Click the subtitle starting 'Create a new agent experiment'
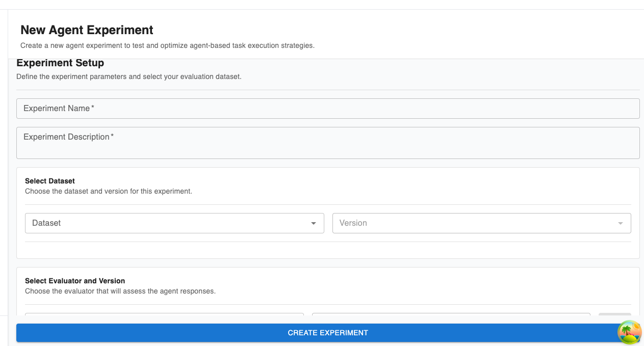The width and height of the screenshot is (644, 346). 167,45
